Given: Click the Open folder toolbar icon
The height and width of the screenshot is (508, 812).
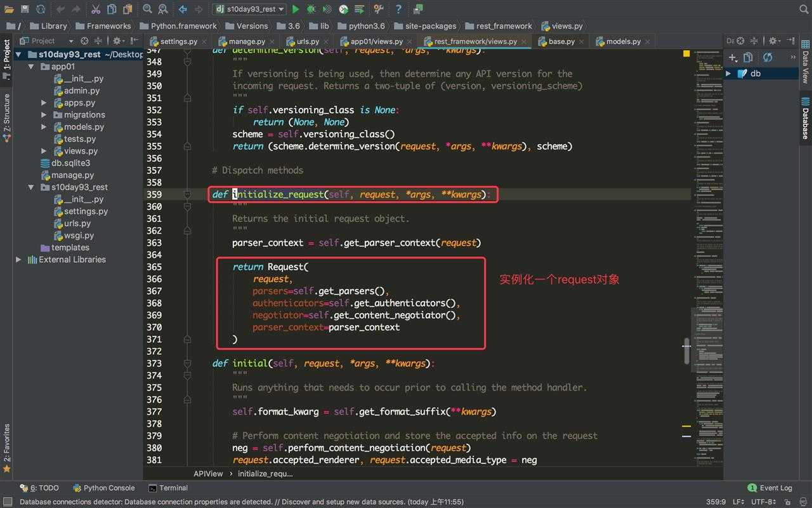Looking at the screenshot, I should (9, 9).
